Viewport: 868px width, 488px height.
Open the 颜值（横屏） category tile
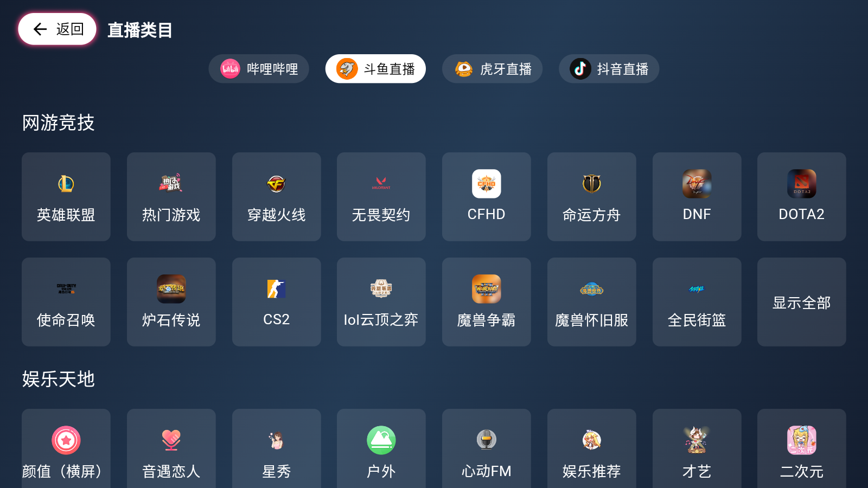pyautogui.click(x=66, y=448)
